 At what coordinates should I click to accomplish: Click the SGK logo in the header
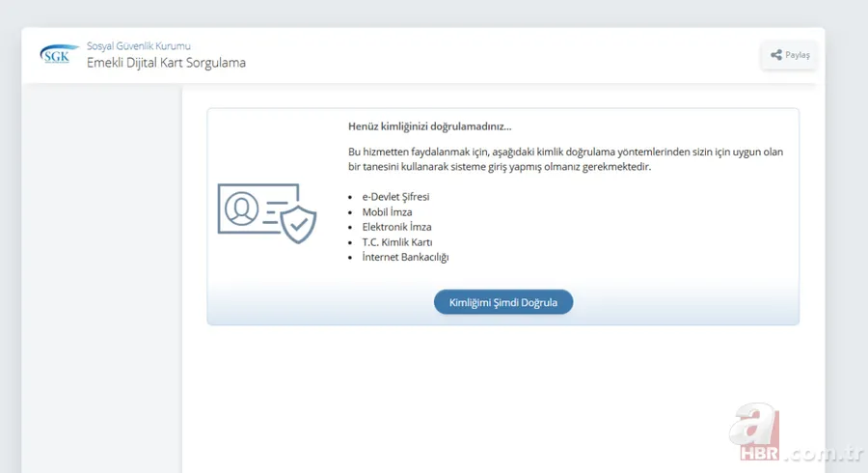(56, 55)
